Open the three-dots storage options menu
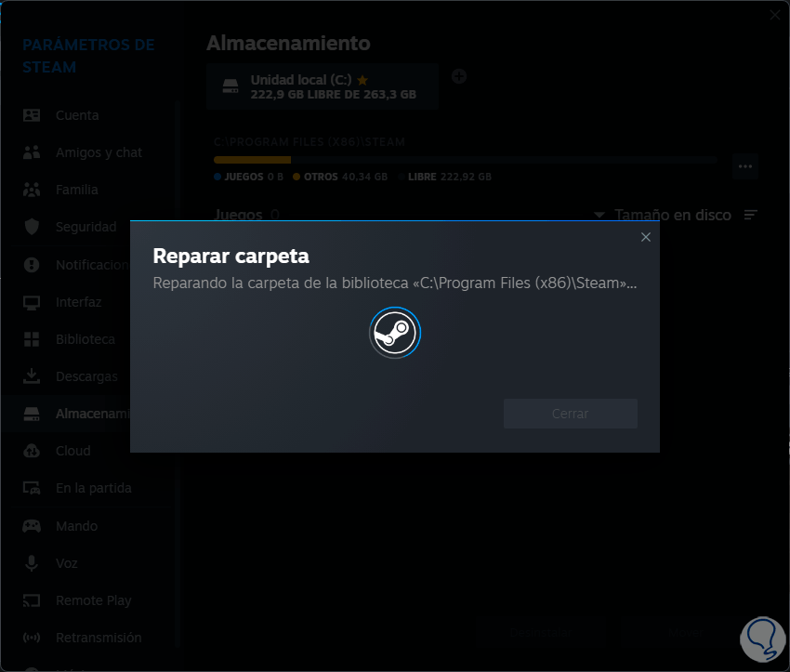The width and height of the screenshot is (790, 672). point(745,166)
